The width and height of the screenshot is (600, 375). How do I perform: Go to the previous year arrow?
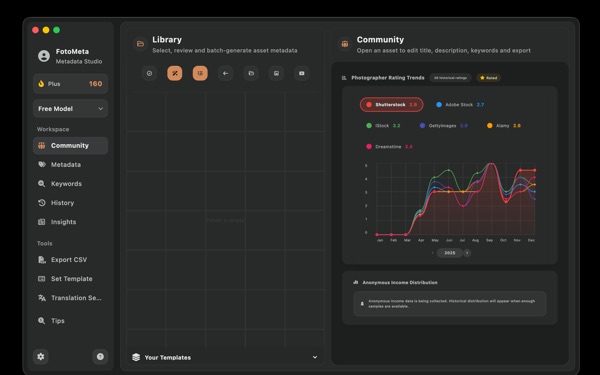[432, 253]
